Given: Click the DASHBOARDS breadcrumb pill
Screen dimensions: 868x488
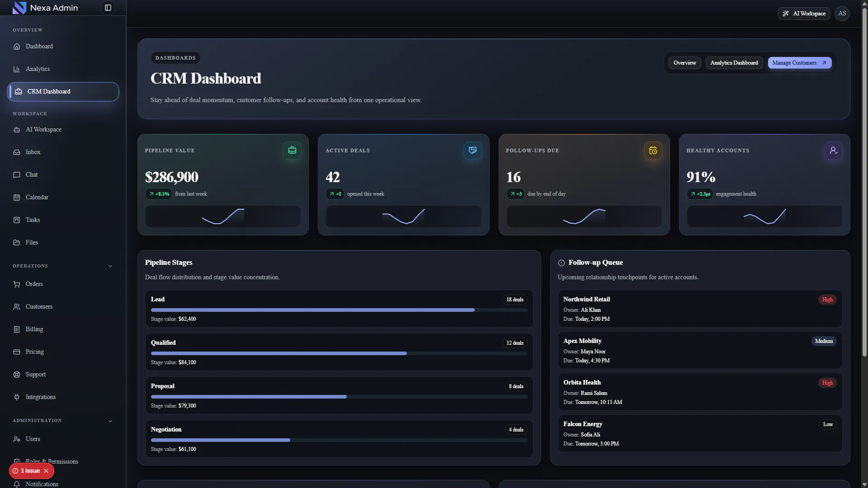Looking at the screenshot, I should pos(175,58).
